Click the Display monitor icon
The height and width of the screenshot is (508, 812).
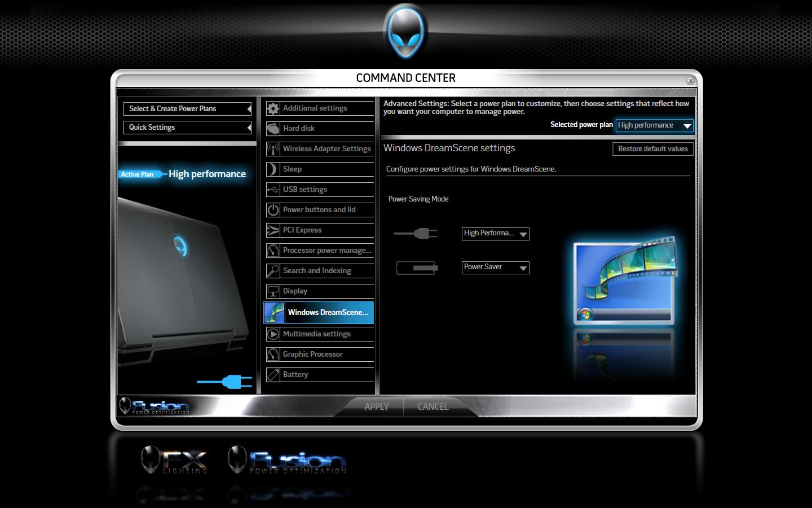click(273, 291)
